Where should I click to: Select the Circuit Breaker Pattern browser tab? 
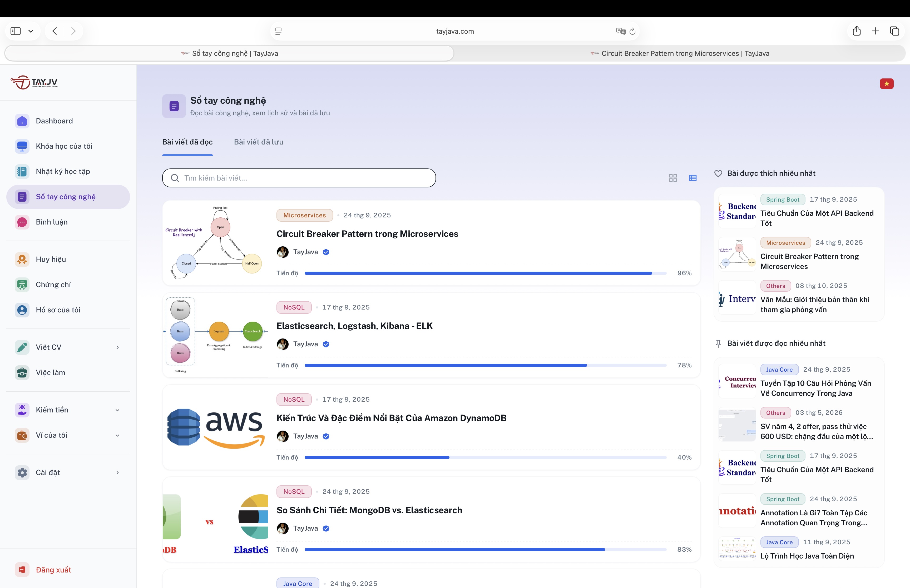point(680,53)
